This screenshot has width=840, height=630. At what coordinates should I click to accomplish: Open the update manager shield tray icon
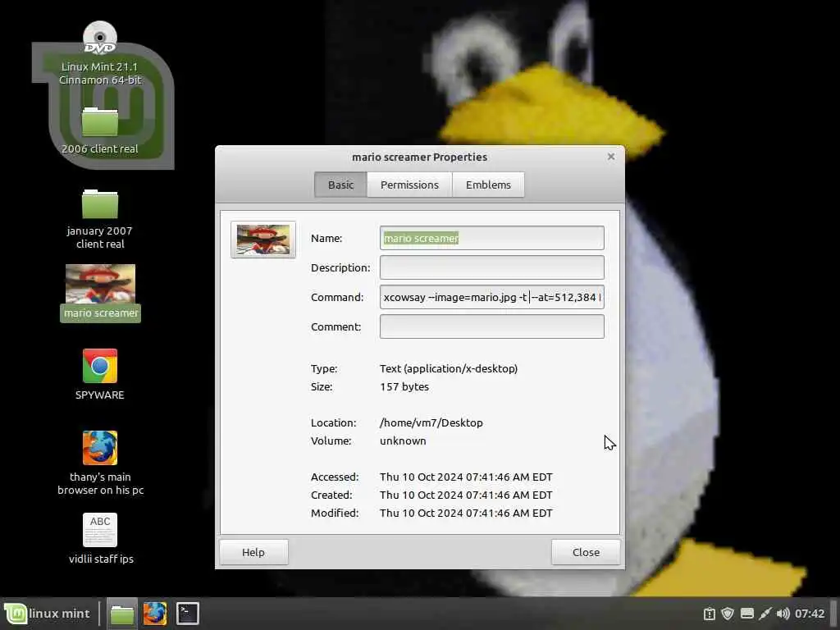(728, 614)
